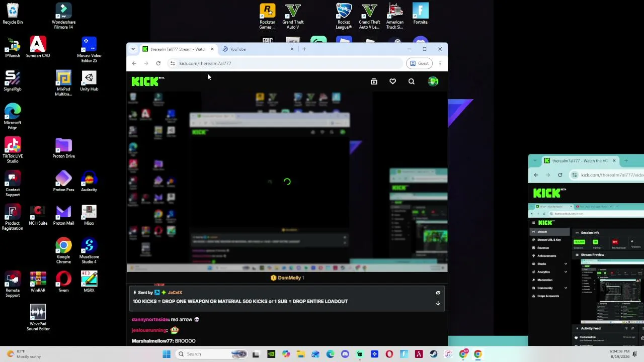Image resolution: width=644 pixels, height=362 pixels.
Task: Select SignalRgb desktop icon
Action: coord(13,81)
